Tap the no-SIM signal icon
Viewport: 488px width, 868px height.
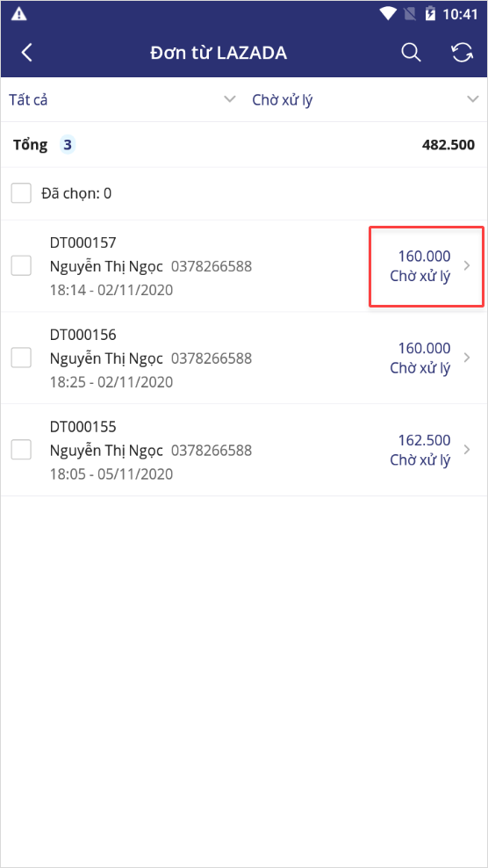pos(410,14)
